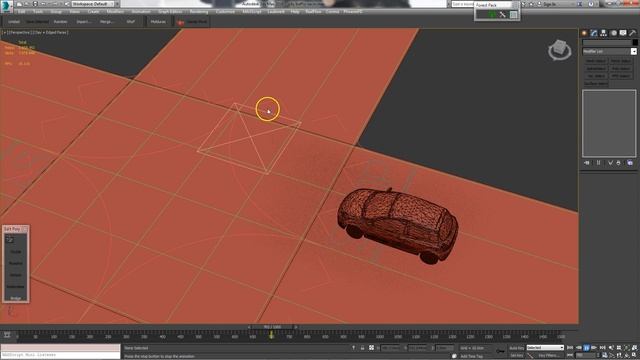Click the Maximize Viewport toggle icon
The image size is (640, 360).
(635, 356)
